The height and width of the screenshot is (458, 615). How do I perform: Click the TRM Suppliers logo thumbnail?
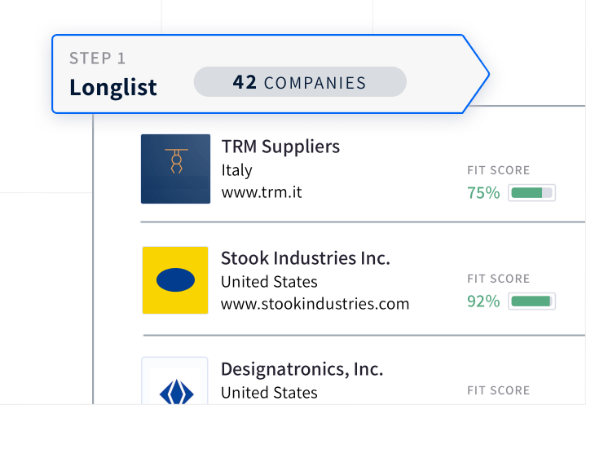tap(176, 169)
